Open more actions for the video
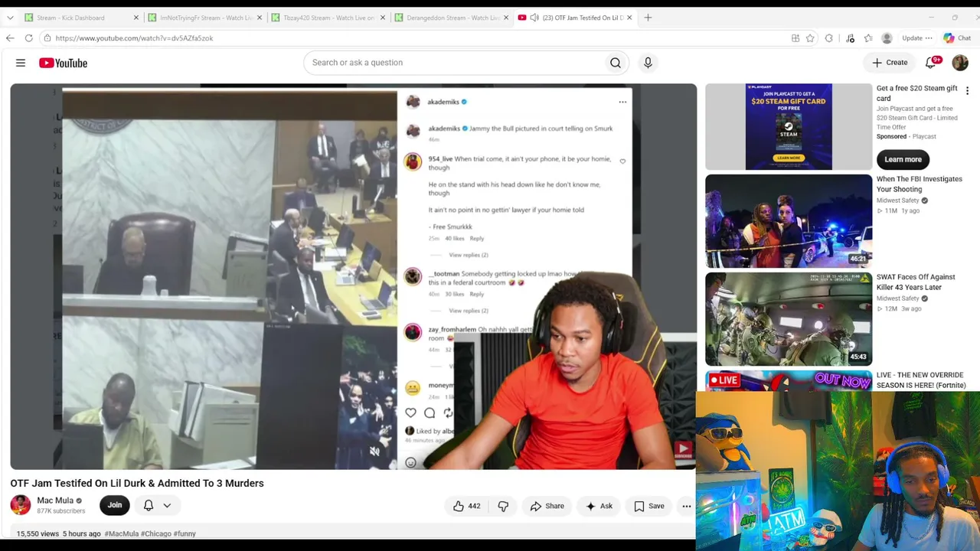This screenshot has width=980, height=551. tap(687, 506)
